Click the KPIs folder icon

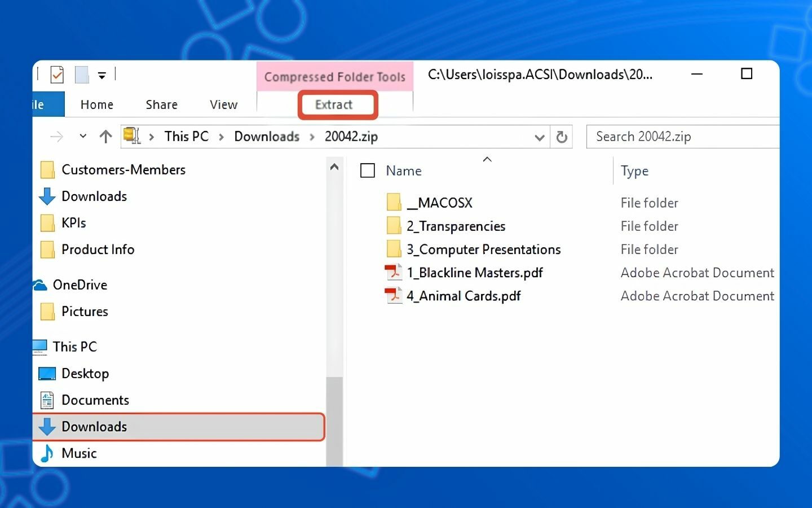[x=47, y=223]
